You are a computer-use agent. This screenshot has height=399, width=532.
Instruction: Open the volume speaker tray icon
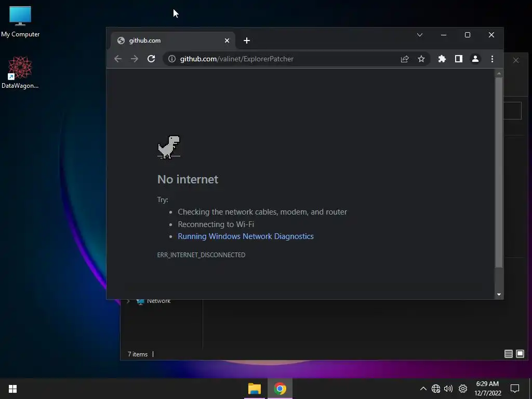[448, 389]
